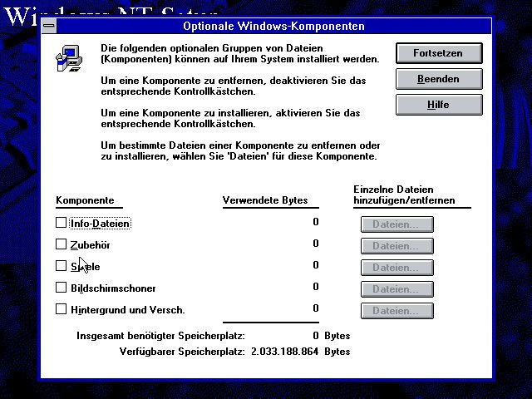Check the Zubehör component box
This screenshot has height=399, width=532.
click(61, 244)
